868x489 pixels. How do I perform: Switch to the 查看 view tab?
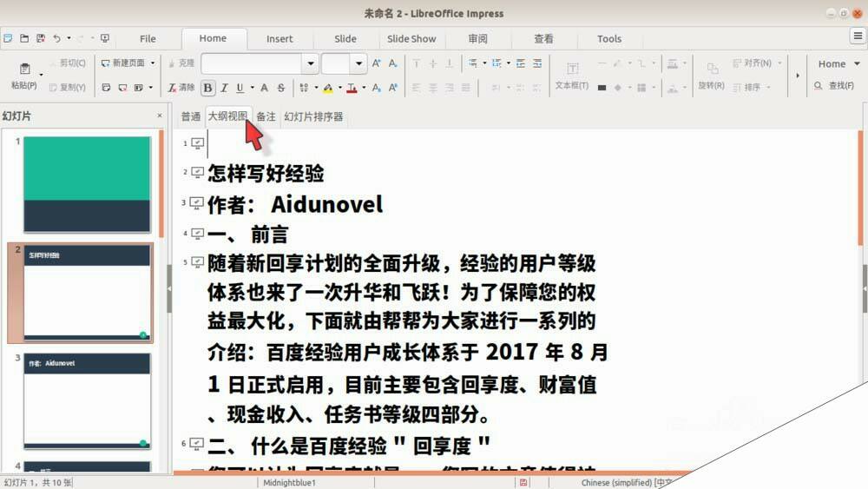tap(543, 39)
